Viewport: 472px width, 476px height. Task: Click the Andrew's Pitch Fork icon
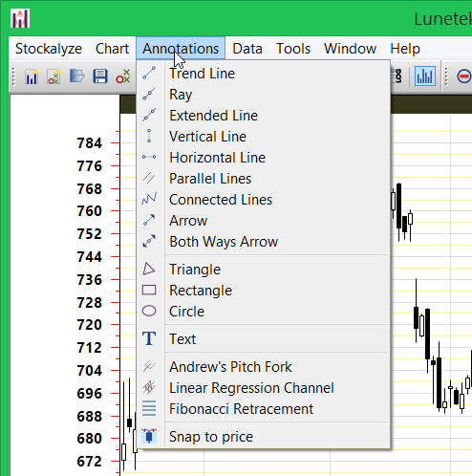149,366
